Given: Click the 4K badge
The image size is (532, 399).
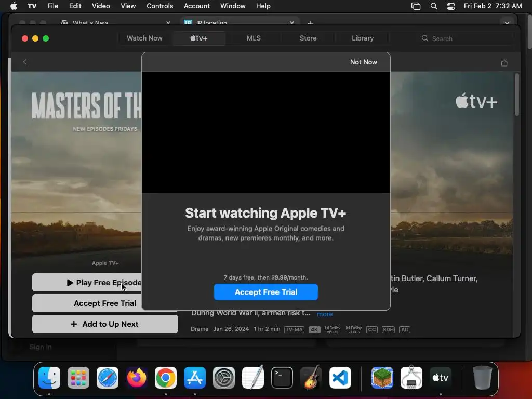Looking at the screenshot, I should [314, 329].
